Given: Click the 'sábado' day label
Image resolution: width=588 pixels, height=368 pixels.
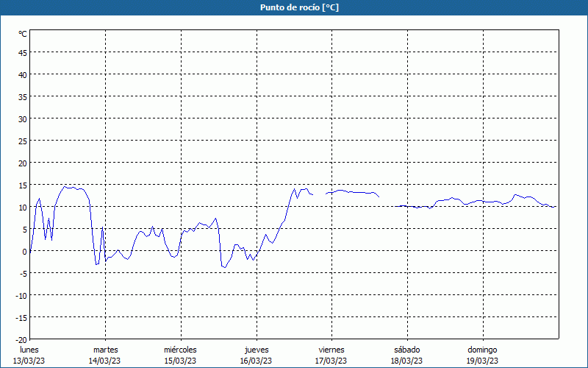Looking at the screenshot, I should click(407, 350).
